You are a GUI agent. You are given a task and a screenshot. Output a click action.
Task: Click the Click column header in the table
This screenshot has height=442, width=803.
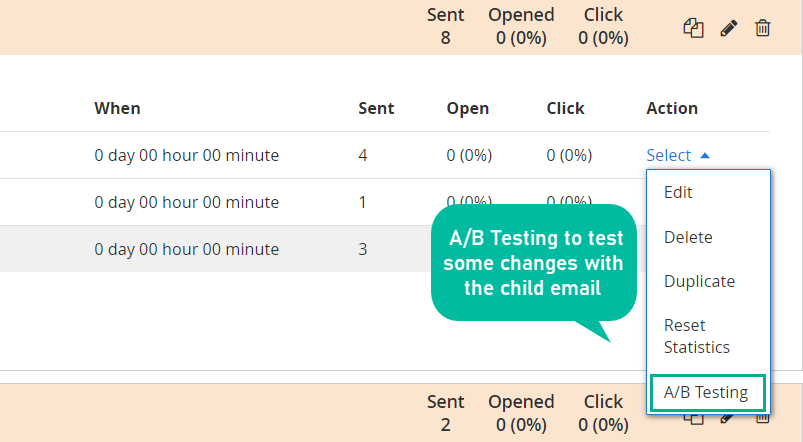565,108
